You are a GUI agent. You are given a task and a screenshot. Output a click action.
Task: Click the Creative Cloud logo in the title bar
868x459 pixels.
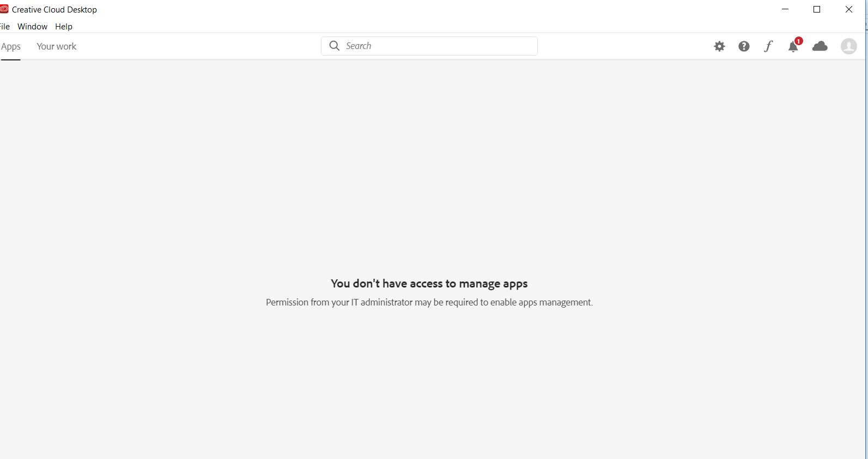pyautogui.click(x=4, y=9)
